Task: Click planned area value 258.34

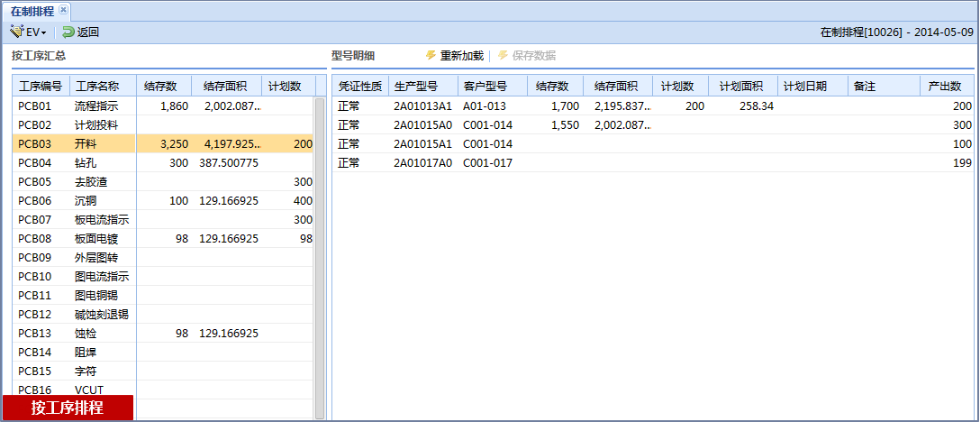Action: (757, 106)
